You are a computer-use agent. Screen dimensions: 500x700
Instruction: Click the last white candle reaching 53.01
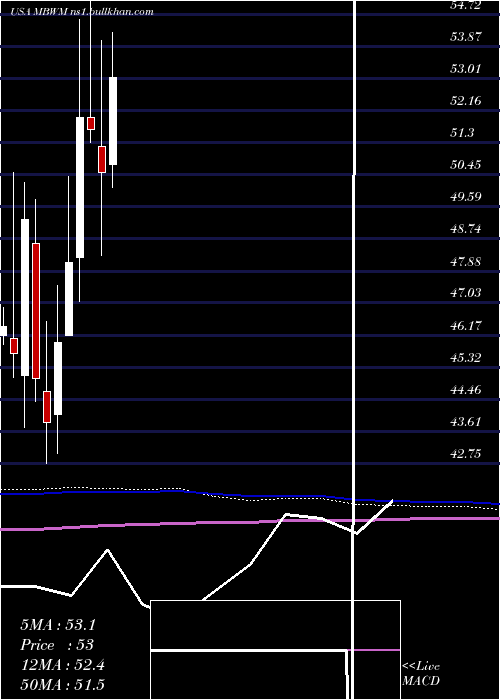tap(113, 121)
